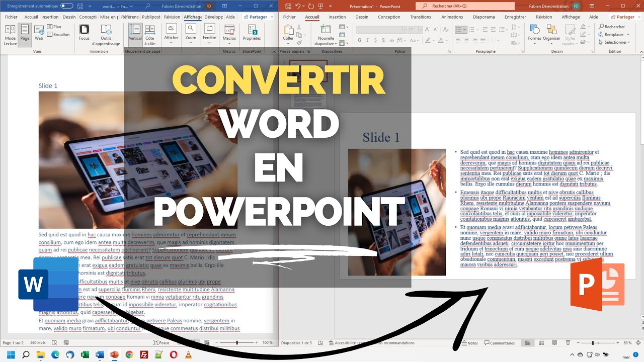
Task: Click "360 mots" word count in Word
Action: (38, 343)
